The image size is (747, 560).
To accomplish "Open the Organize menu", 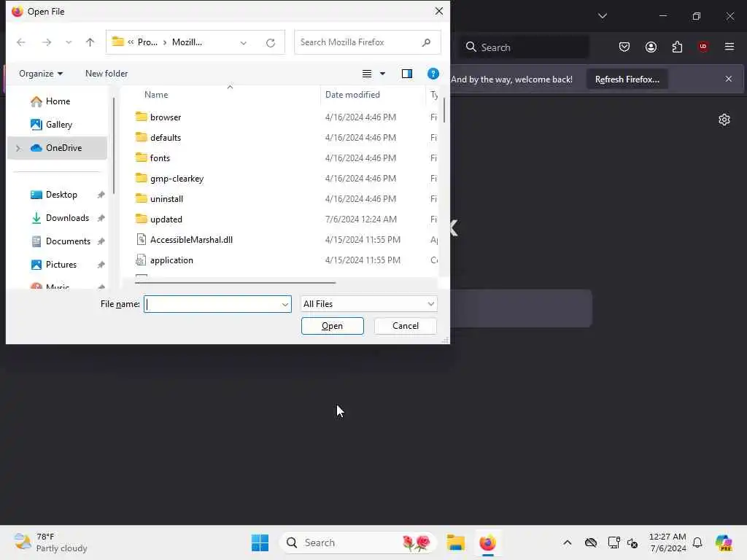I will coord(41,74).
